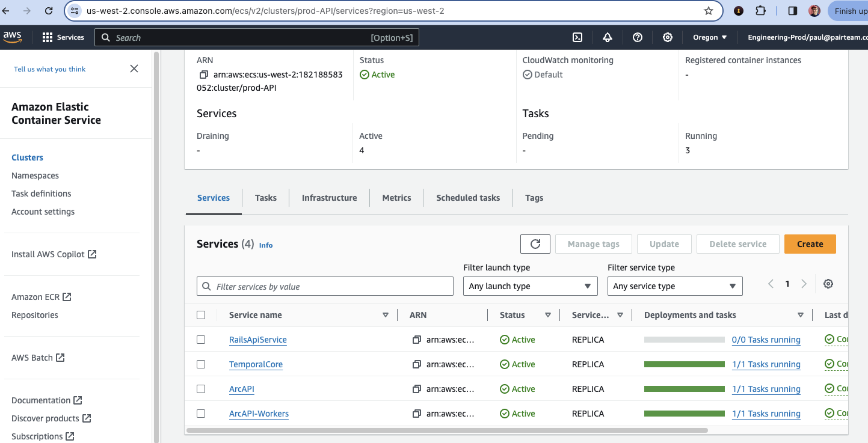
Task: Refresh the Services list
Action: click(x=535, y=244)
